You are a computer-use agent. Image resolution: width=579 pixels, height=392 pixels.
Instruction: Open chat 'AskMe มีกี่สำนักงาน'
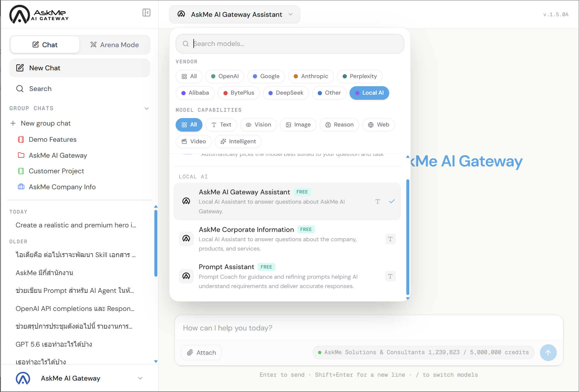point(44,273)
